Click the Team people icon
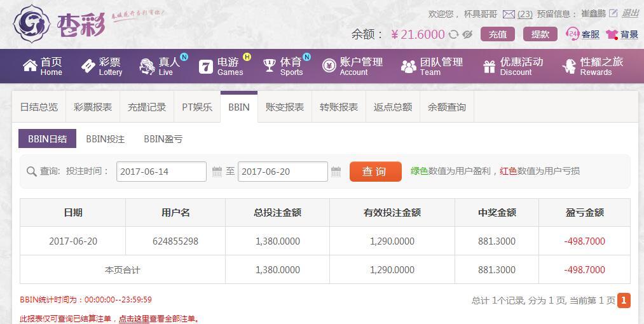The image size is (644, 324). (x=408, y=67)
